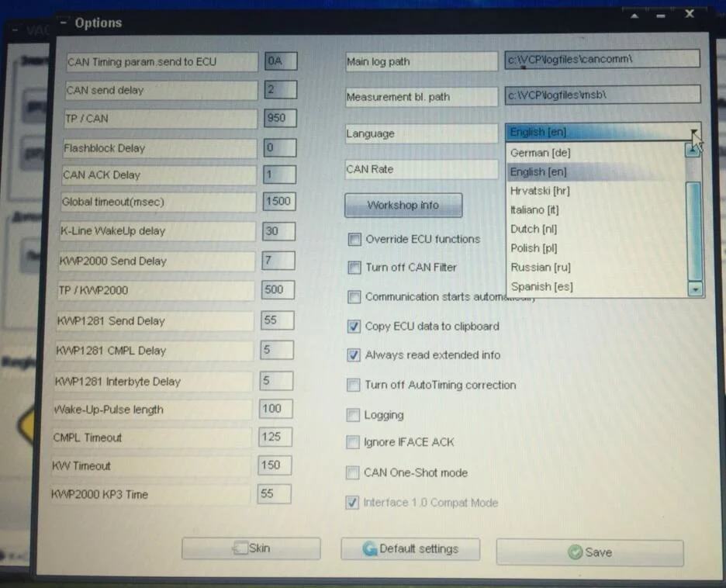Click the Default settings refresh icon

(369, 549)
